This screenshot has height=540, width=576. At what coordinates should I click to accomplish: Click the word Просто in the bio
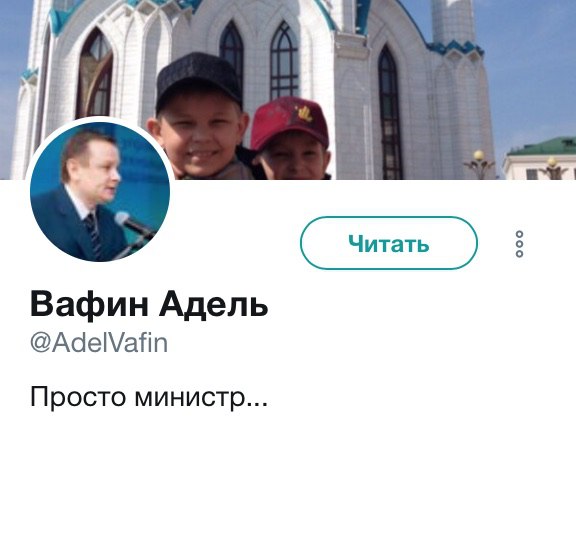pyautogui.click(x=78, y=397)
